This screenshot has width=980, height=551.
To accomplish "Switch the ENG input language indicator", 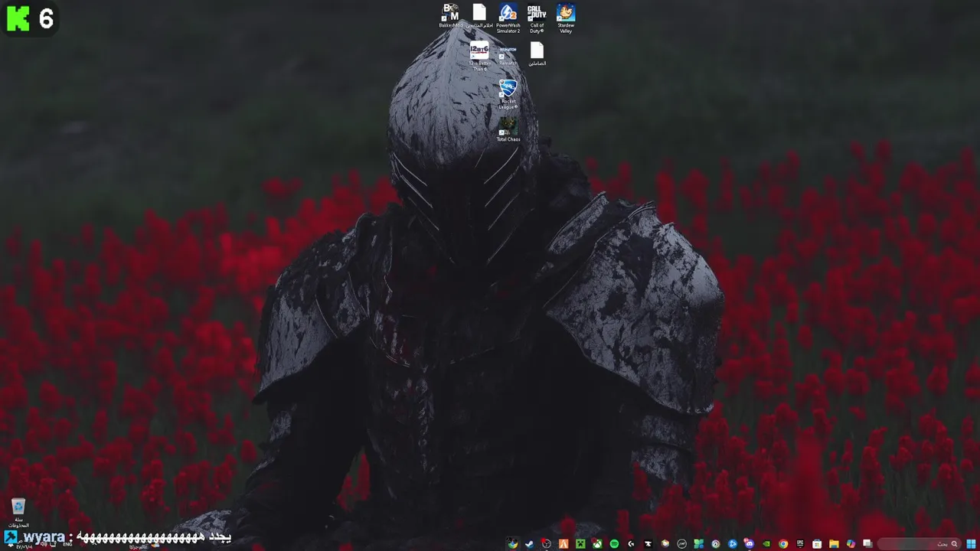I will pos(68,544).
